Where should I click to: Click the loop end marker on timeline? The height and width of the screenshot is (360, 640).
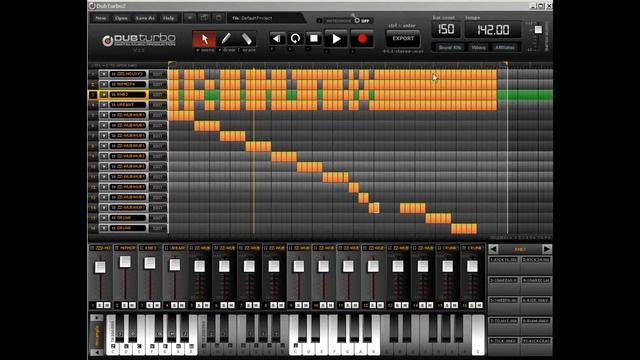click(x=505, y=64)
